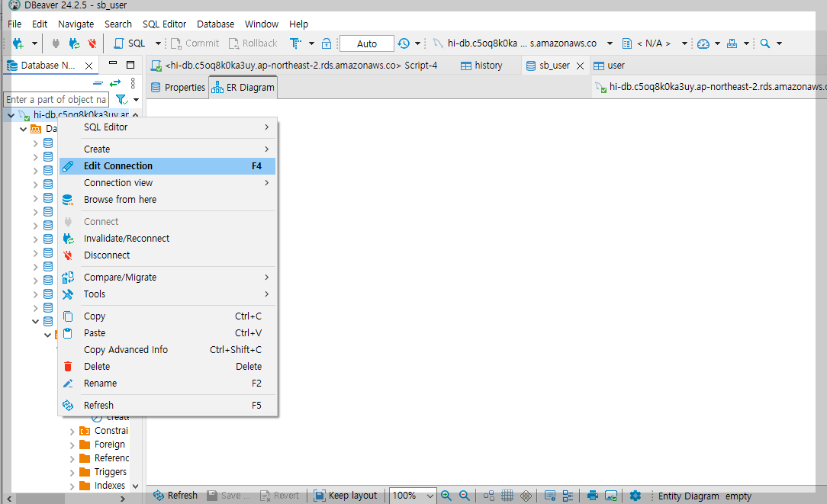Click the transaction log icon

tap(404, 43)
